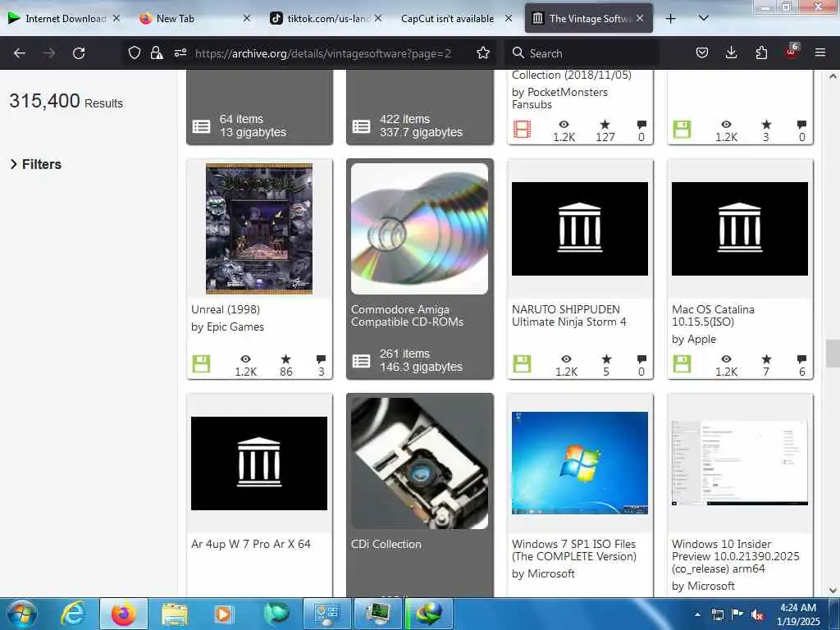
Task: Show hidden tray icons arrow
Action: (697, 614)
